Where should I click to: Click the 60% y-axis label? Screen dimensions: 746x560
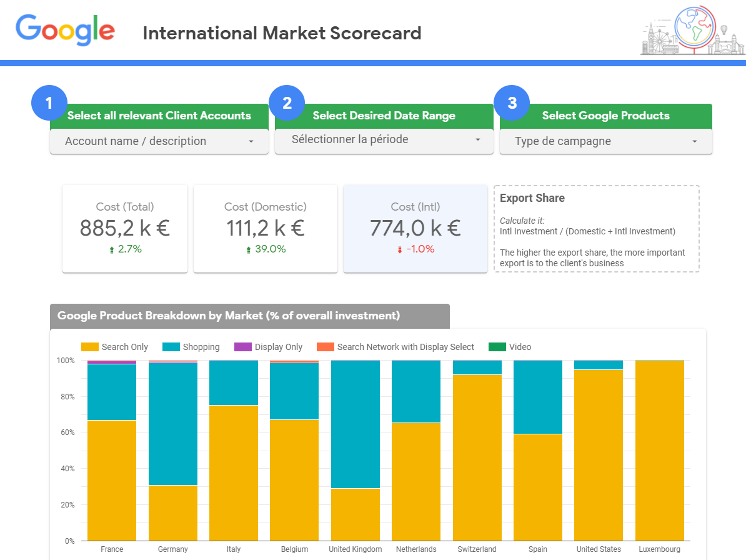click(67, 432)
